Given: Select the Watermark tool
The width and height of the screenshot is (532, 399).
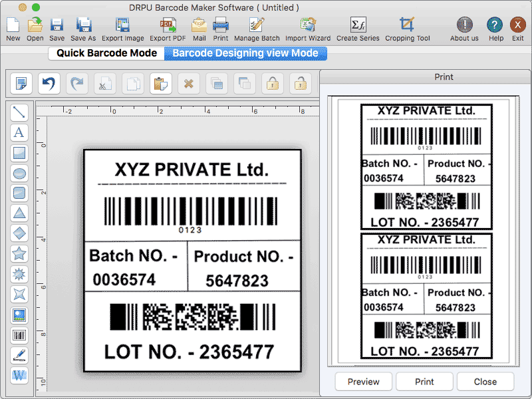Looking at the screenshot, I should (x=19, y=375).
